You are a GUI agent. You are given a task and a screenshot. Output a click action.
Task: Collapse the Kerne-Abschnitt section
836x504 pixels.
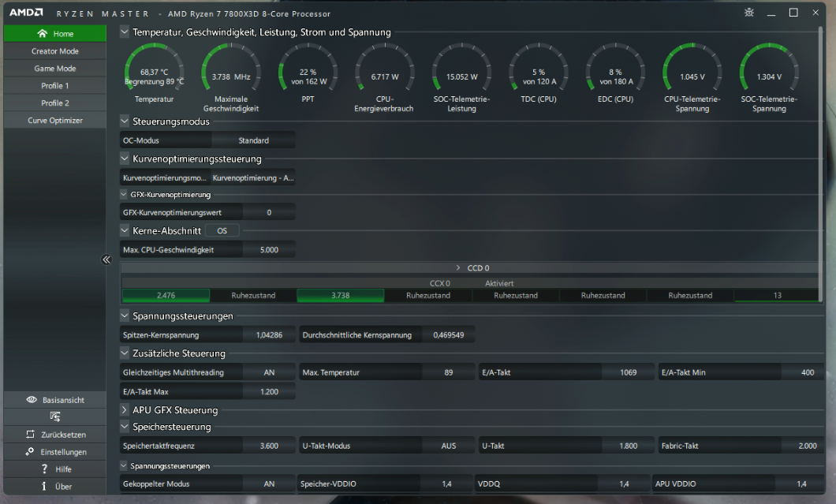pos(125,230)
